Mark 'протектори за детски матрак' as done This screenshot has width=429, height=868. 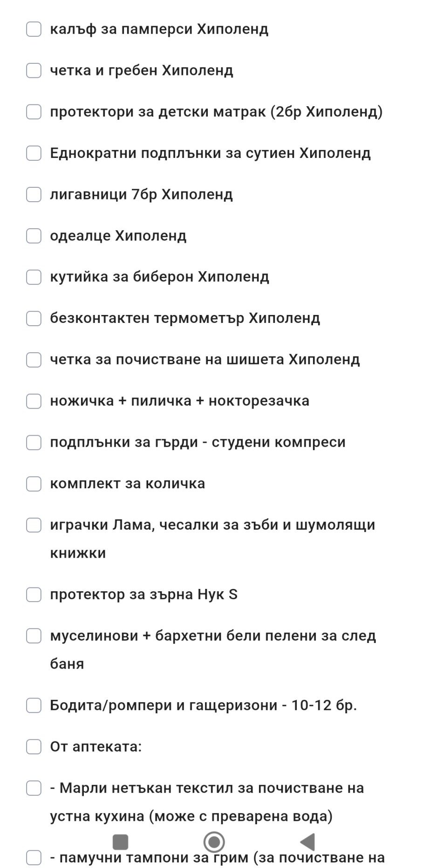pos(34,112)
